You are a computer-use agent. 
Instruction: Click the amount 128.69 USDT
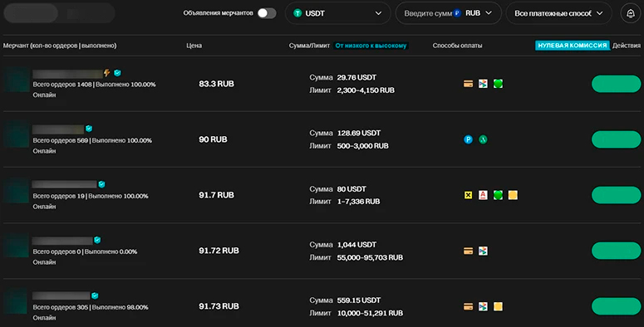click(358, 134)
